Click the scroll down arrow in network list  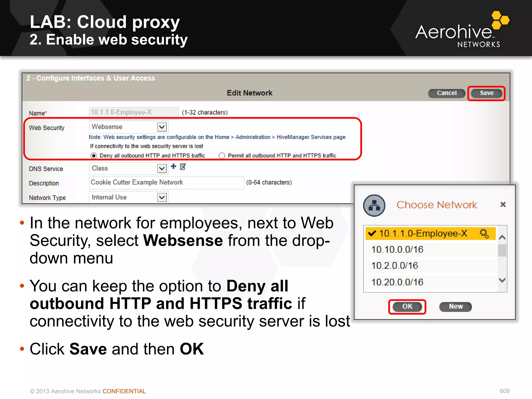[x=502, y=280]
